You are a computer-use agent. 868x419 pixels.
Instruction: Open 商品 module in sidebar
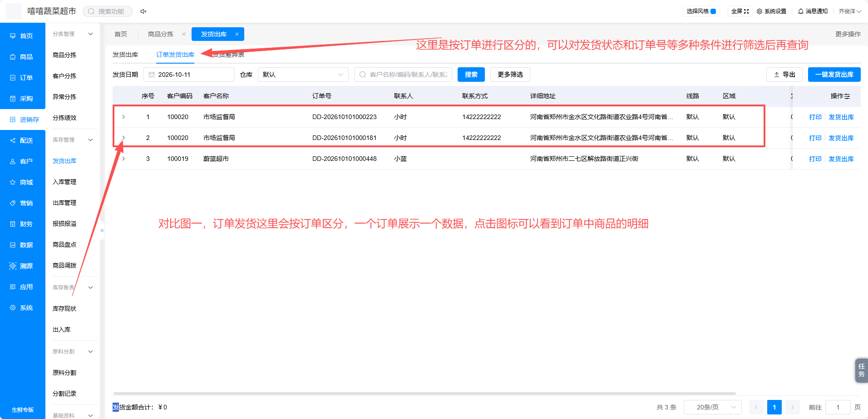(23, 57)
